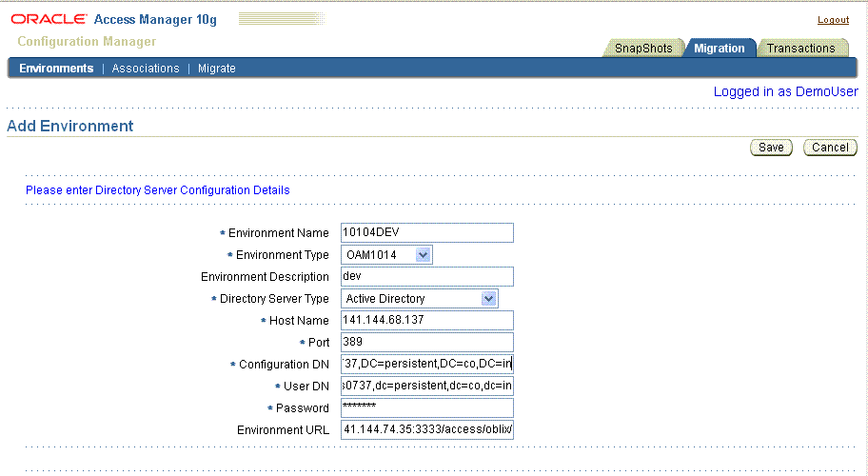Click the 'Configuration DN' label
This screenshot has height=476, width=868.
pyautogui.click(x=284, y=365)
